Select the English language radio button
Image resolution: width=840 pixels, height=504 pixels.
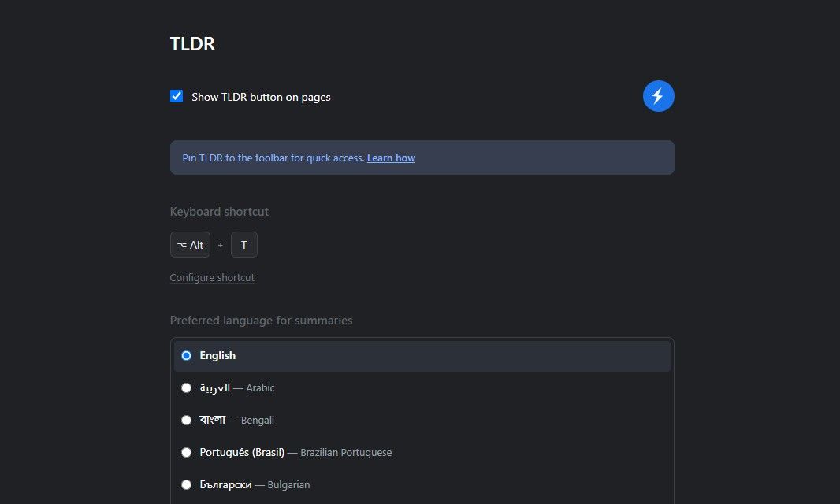point(186,356)
